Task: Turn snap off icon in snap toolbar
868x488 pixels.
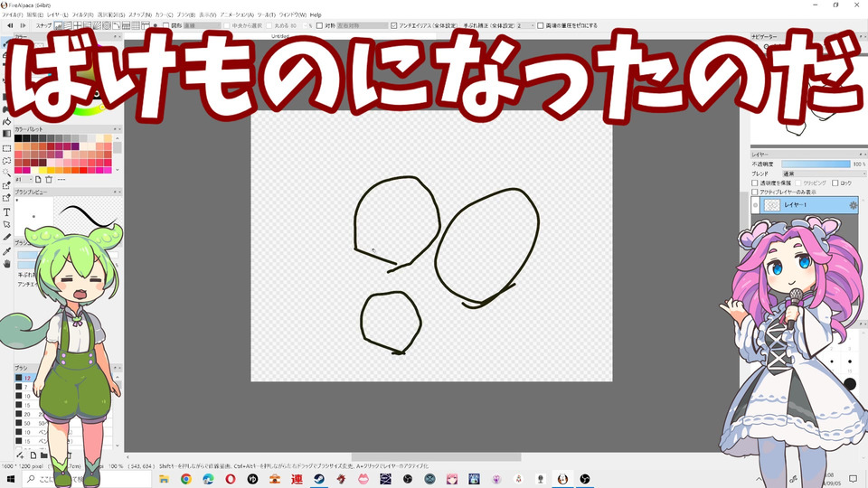Action: pyautogui.click(x=58, y=25)
